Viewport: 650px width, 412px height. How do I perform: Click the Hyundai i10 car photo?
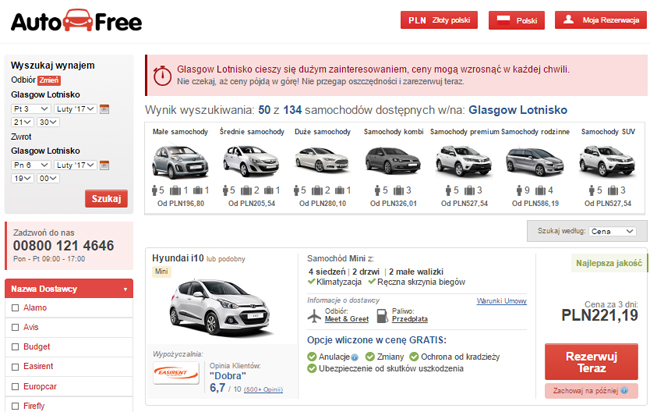click(221, 307)
